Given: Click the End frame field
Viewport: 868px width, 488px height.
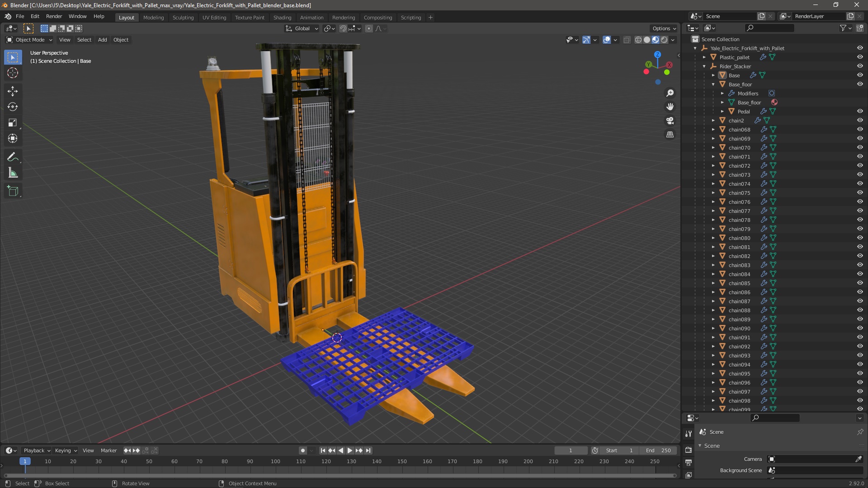Looking at the screenshot, I should 659,450.
